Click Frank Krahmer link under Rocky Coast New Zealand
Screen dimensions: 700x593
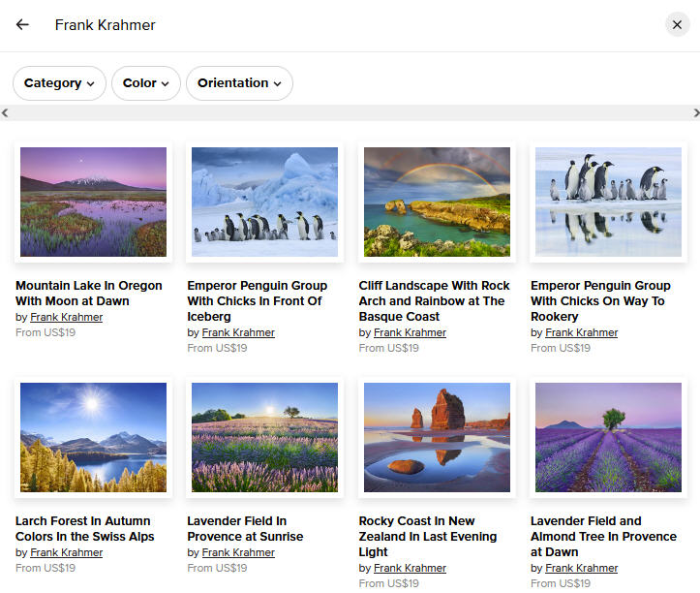pos(410,568)
